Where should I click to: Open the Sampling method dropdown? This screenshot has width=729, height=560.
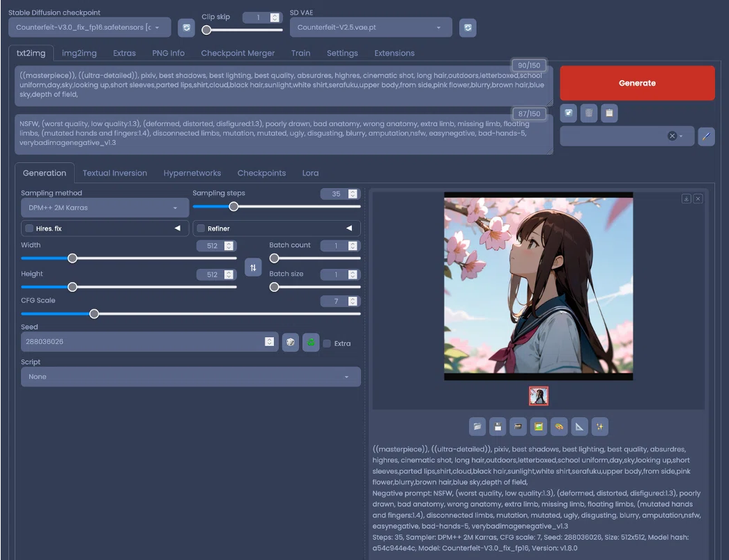105,208
